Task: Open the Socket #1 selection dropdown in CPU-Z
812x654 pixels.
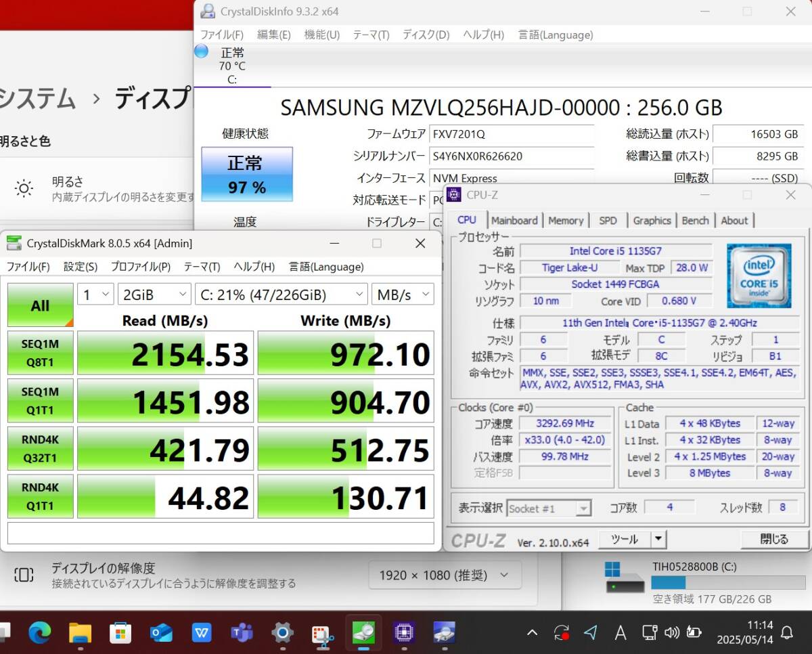Action: pos(549,508)
